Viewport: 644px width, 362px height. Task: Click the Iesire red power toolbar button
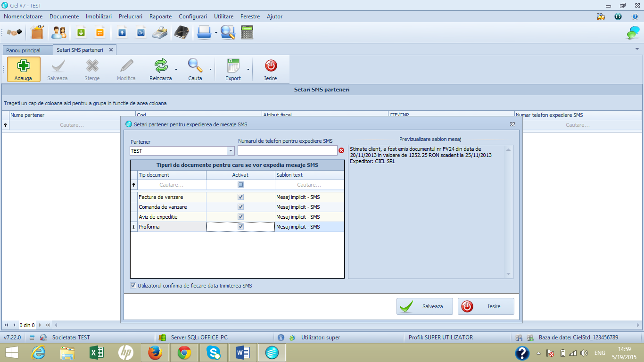271,70
